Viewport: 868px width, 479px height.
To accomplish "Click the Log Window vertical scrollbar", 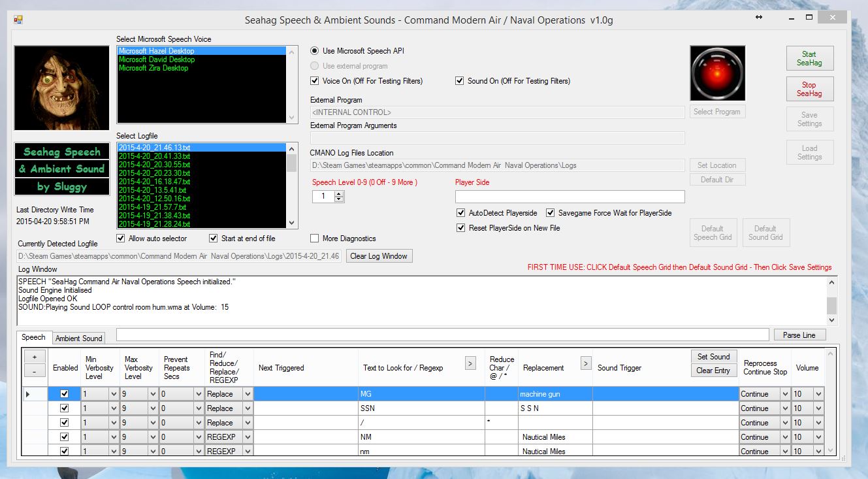I will [x=831, y=301].
